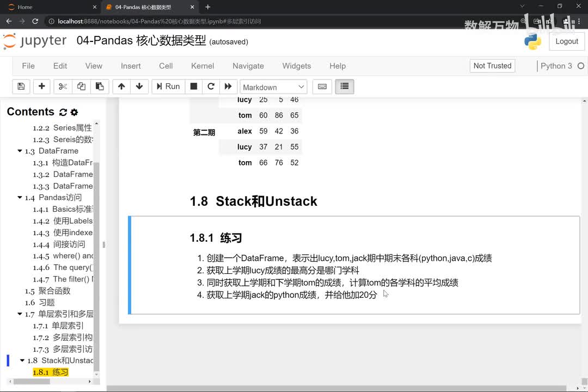Screen dimensions: 588x392
Task: Click the notebook title to rename
Action: (141, 40)
